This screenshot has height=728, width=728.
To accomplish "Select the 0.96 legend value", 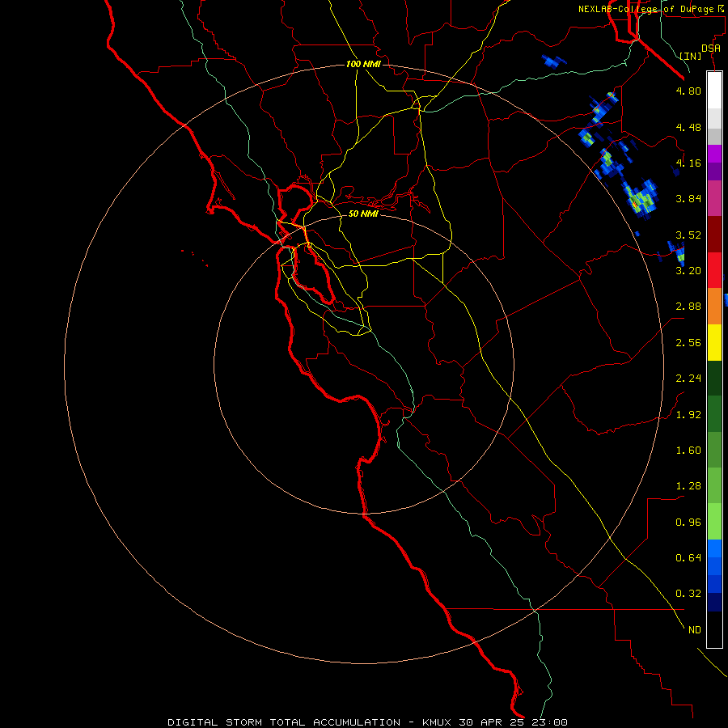I will coord(688,523).
